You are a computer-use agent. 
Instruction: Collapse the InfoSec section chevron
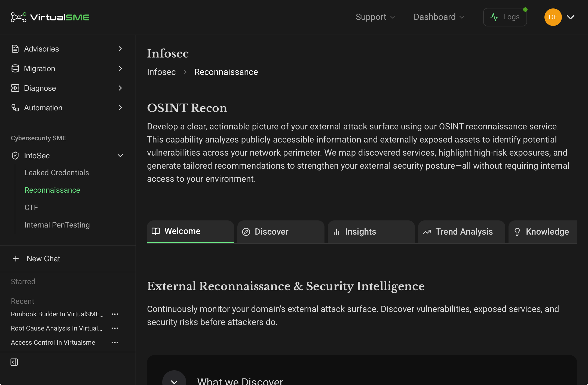pyautogui.click(x=120, y=156)
